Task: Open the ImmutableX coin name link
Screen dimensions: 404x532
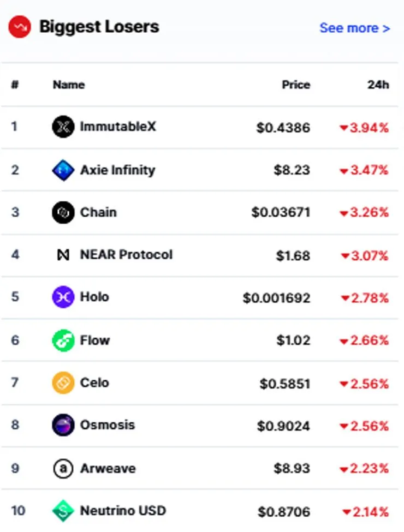Action: click(x=118, y=127)
